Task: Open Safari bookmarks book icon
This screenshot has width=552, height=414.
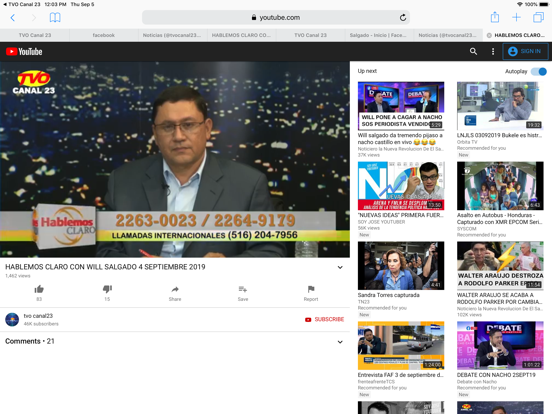Action: 55,18
